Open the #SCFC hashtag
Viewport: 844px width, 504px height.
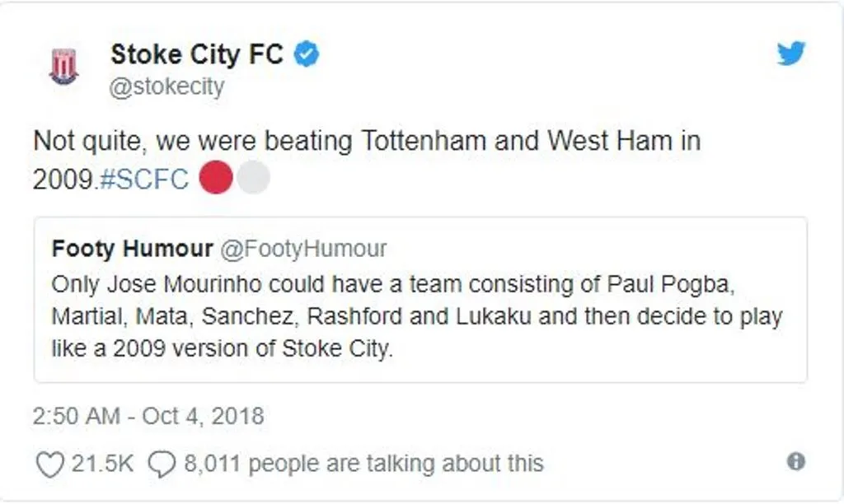[x=144, y=180]
